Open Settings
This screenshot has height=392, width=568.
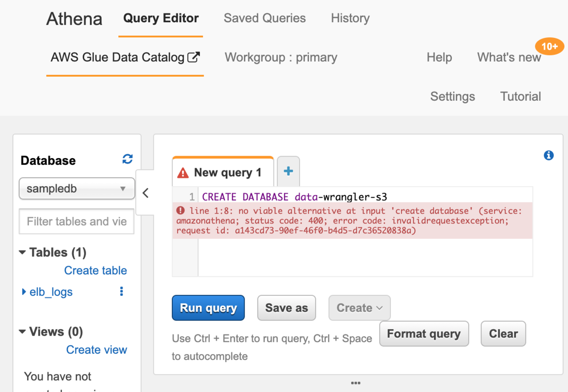coord(453,97)
